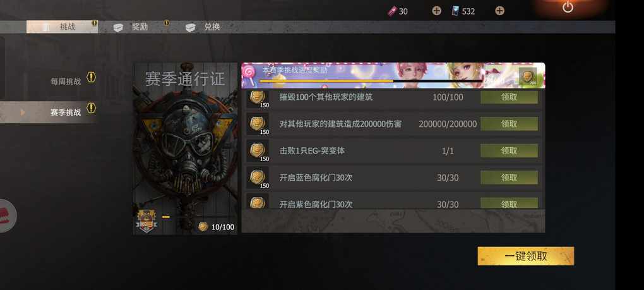Viewport: 644px width, 290px height.
Task: Claim reward for 200000 building damage task
Action: pyautogui.click(x=509, y=124)
